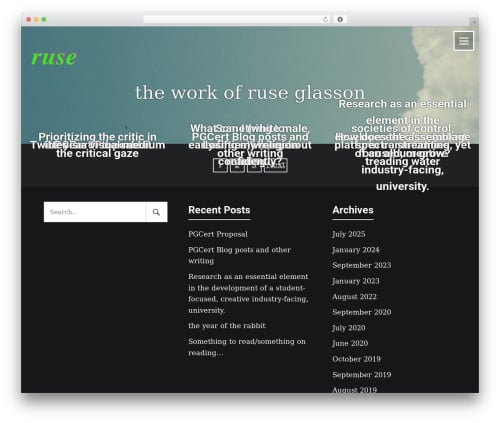Click the Recent Posts heading
The image size is (500, 423).
(219, 210)
